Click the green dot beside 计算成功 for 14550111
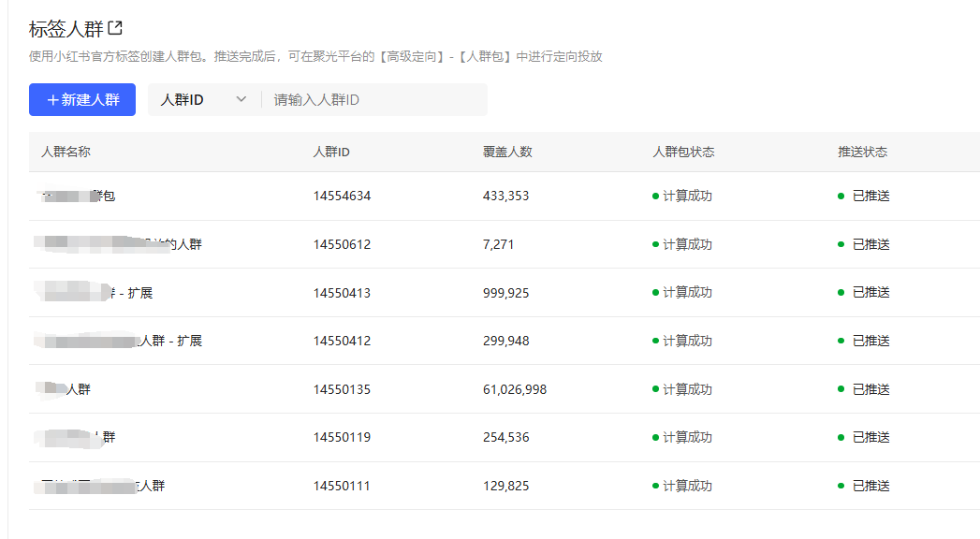This screenshot has width=980, height=539. click(655, 486)
